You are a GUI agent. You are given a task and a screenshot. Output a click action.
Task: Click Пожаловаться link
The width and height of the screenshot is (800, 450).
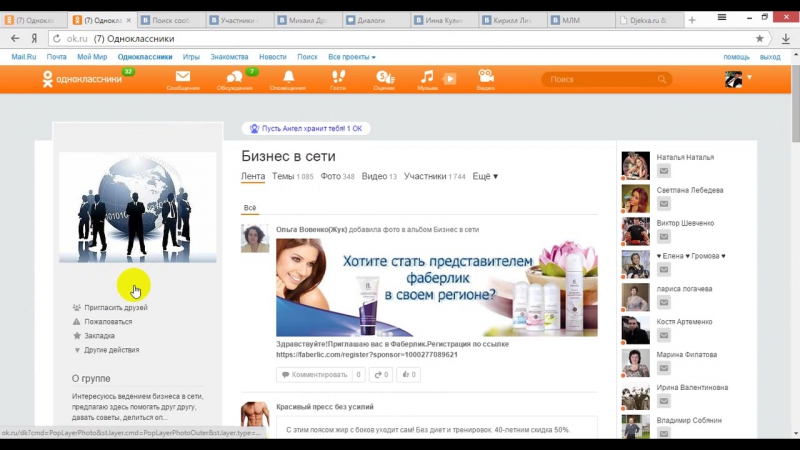(x=103, y=322)
